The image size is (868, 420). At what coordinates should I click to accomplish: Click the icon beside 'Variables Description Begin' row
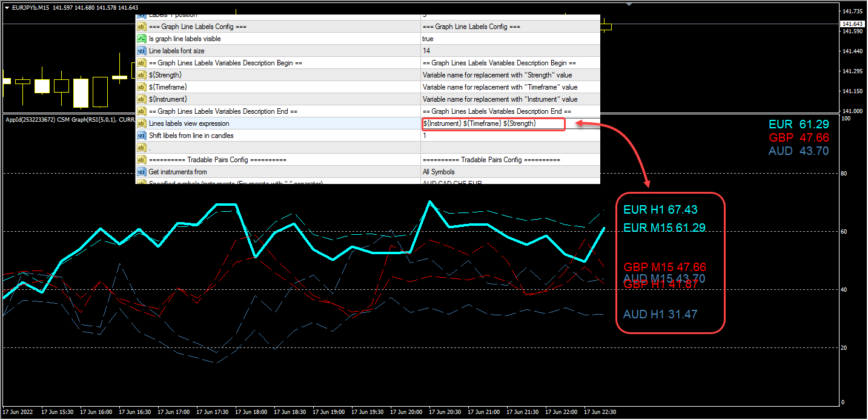141,63
